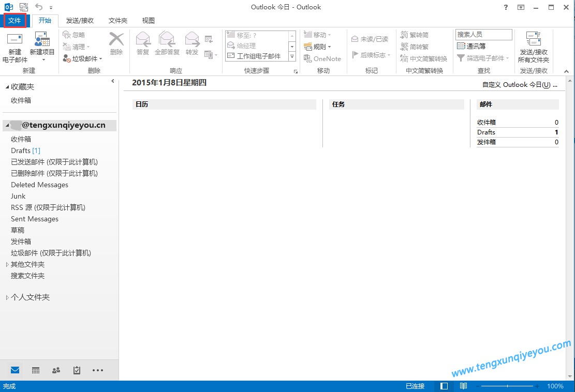
Task: Expand the quick steps gallery list
Action: (292, 57)
